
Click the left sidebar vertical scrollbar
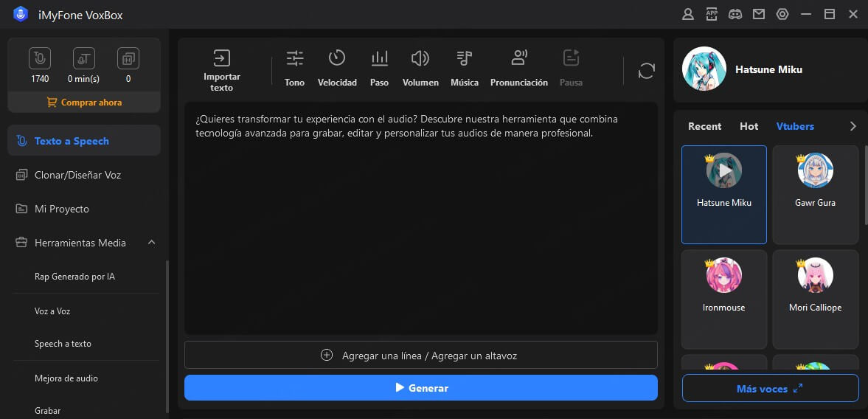point(167,336)
